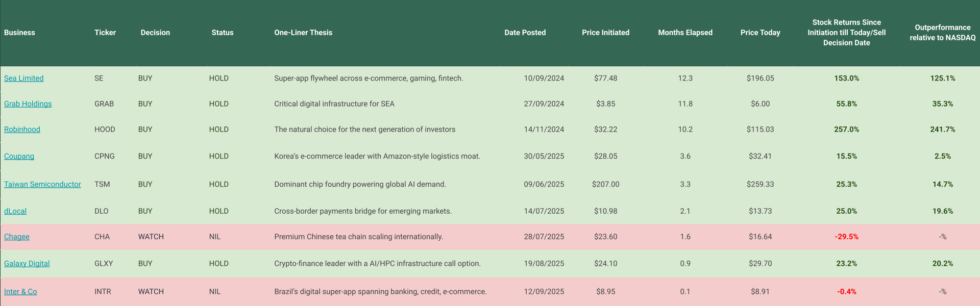
Task: Select the One-Liner Thesis header
Action: (x=303, y=33)
